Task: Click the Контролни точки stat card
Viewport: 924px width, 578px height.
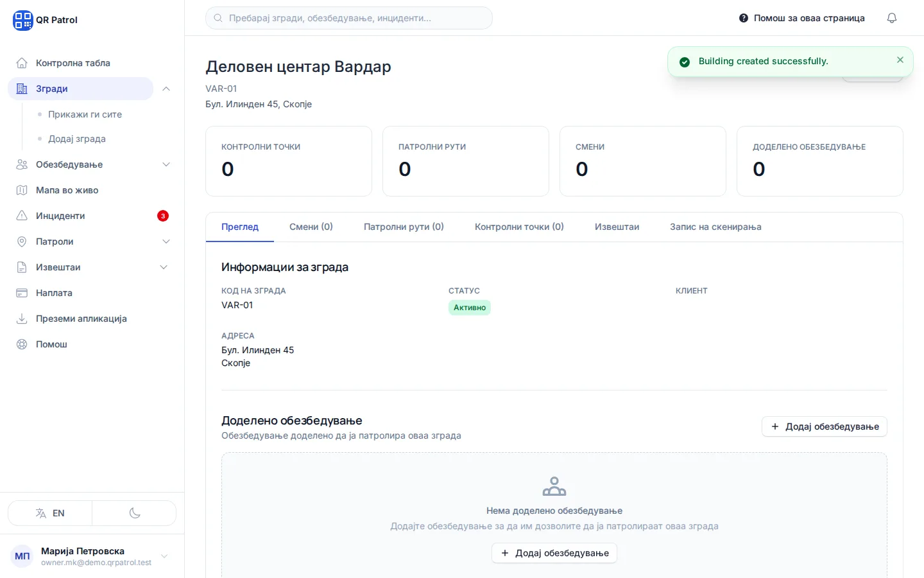Action: click(289, 161)
